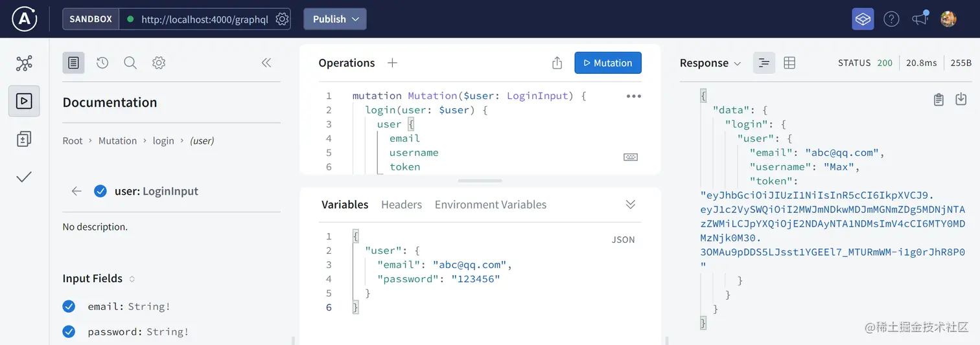Viewport: 980px width, 345px height.
Task: Click the SANDBOX label button
Action: click(x=91, y=19)
